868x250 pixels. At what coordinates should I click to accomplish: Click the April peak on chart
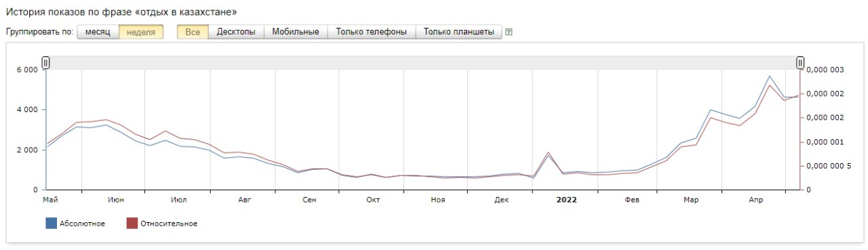770,76
